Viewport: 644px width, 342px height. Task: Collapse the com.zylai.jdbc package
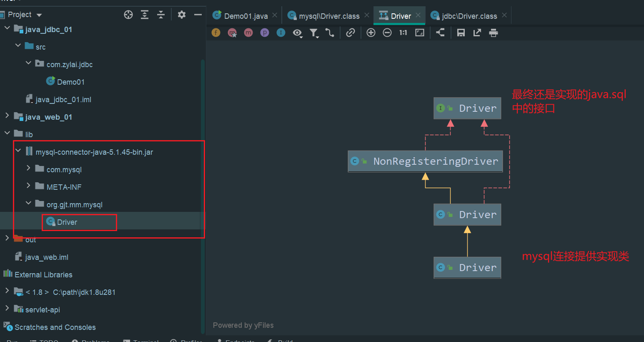[28, 63]
